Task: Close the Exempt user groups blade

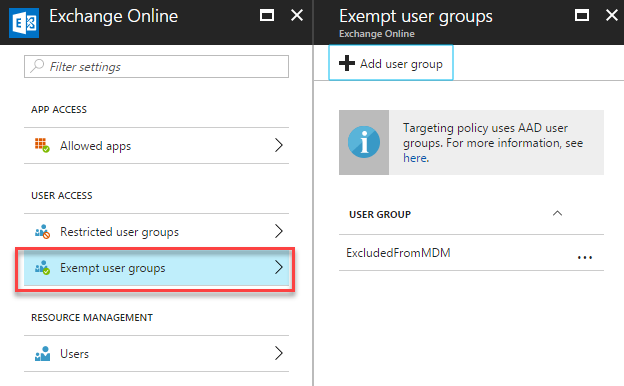Action: pos(612,16)
